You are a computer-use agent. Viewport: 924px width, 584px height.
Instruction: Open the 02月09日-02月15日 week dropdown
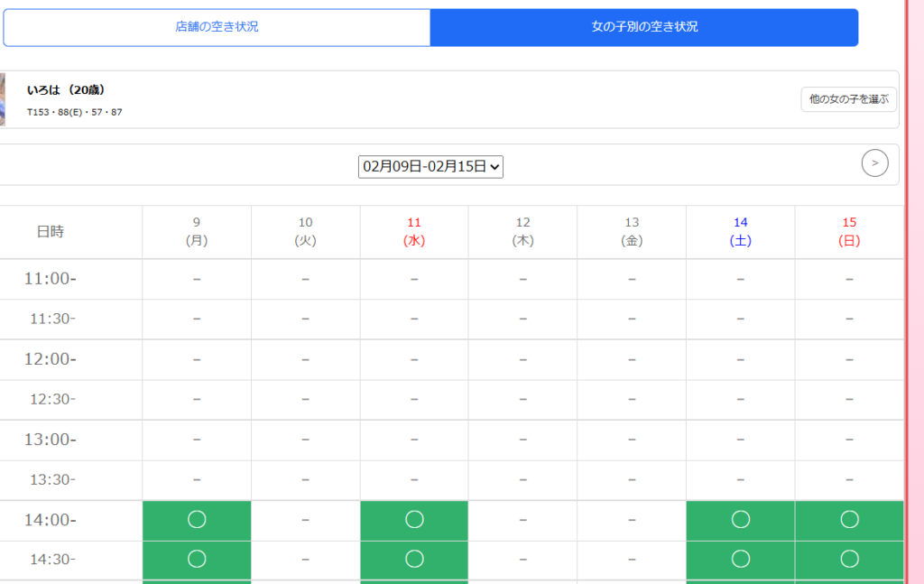point(430,166)
